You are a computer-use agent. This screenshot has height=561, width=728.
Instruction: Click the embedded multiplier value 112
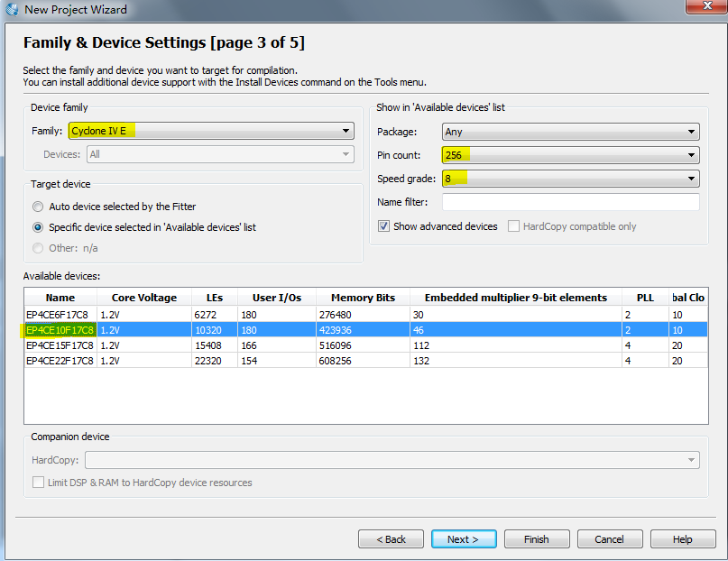pyautogui.click(x=421, y=345)
